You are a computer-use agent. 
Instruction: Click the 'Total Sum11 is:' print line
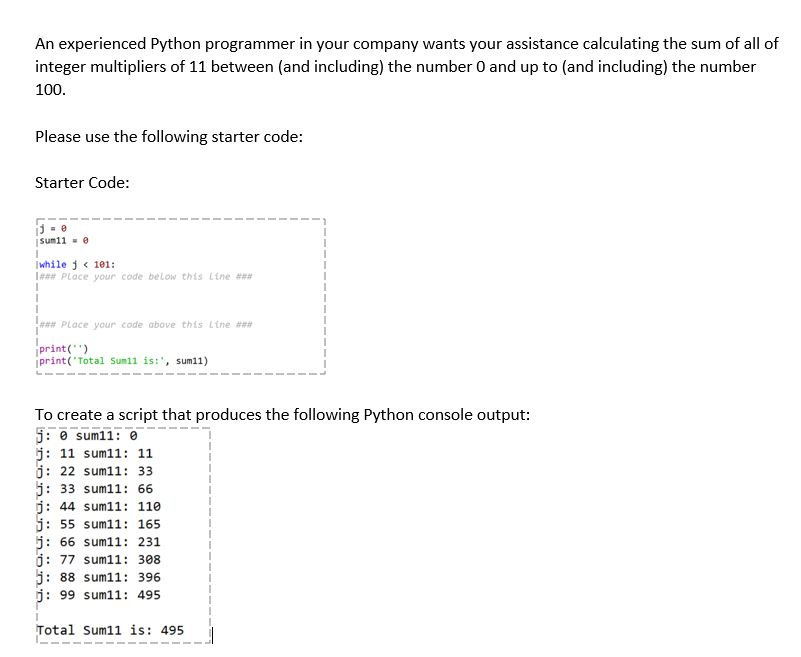[120, 360]
